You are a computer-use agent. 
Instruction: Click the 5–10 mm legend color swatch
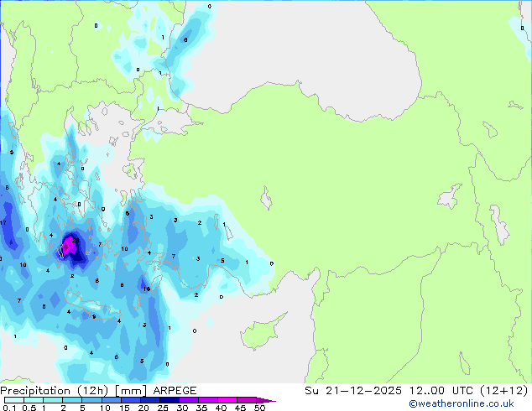(x=91, y=400)
